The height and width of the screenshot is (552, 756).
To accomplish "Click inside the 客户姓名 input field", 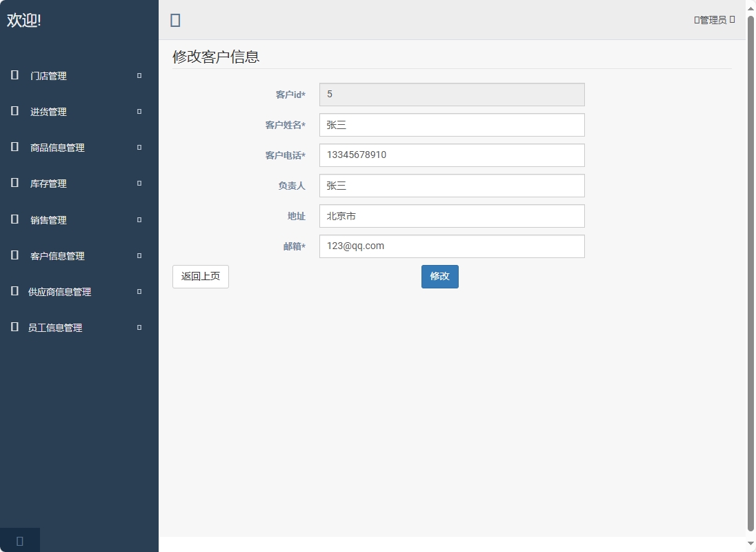I will pos(451,125).
